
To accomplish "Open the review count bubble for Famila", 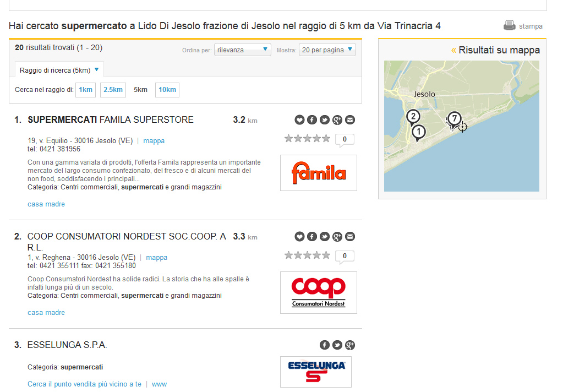I will click(x=345, y=139).
